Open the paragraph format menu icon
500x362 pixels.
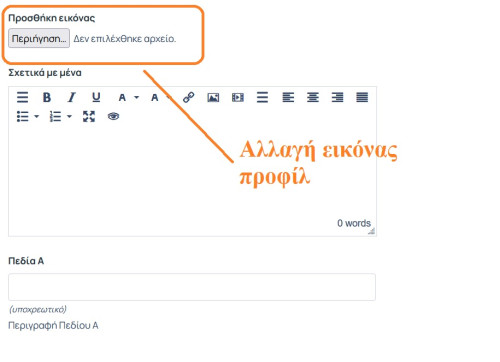point(22,97)
